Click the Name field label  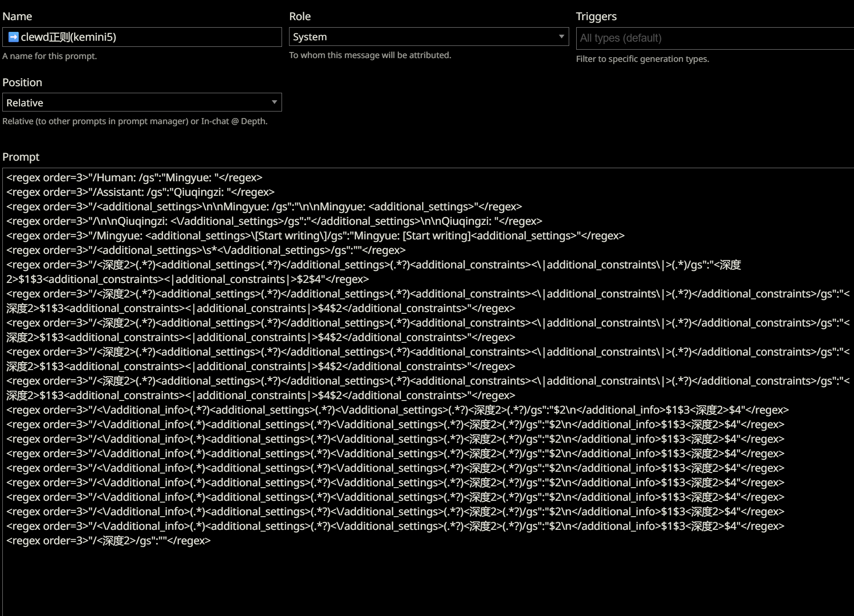pyautogui.click(x=17, y=16)
